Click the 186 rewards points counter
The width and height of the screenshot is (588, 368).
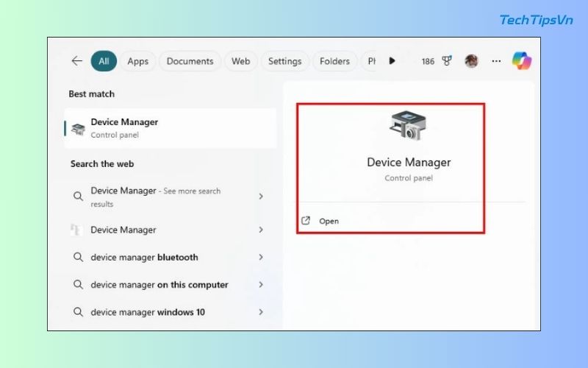[x=428, y=61]
